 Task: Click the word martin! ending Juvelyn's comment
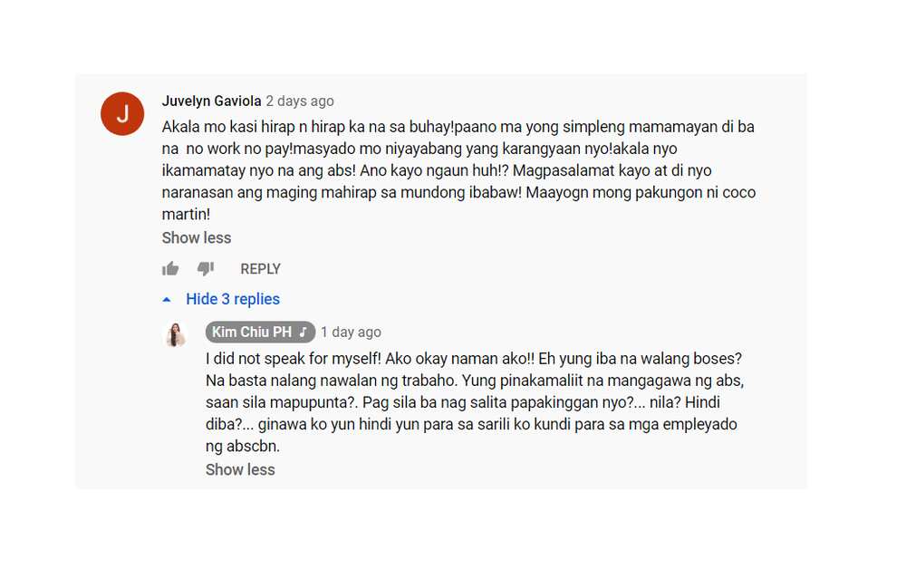[x=186, y=215]
